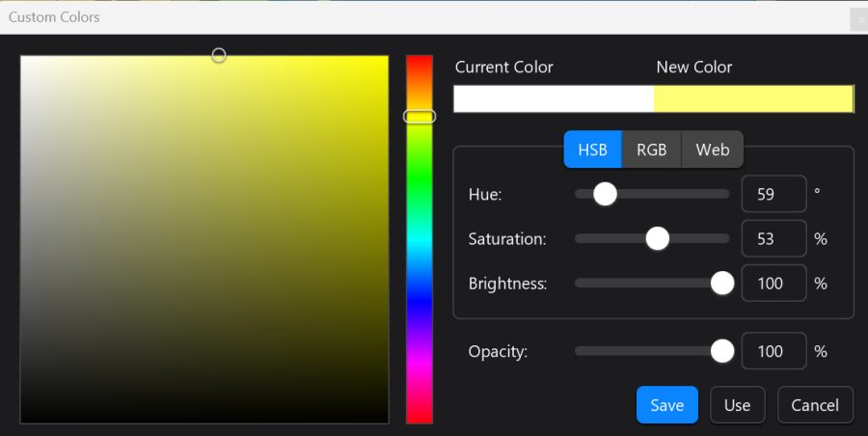Focus the Opacity percentage field
This screenshot has height=436, width=868.
pos(773,351)
